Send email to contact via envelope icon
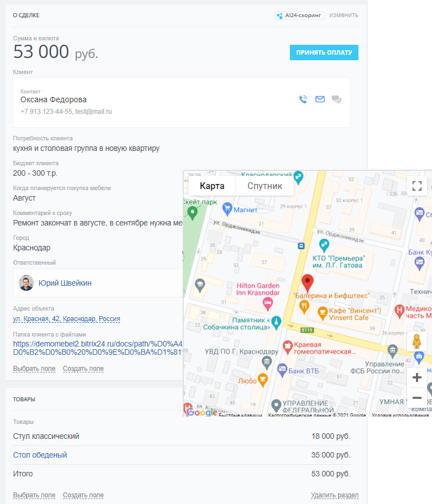Image resolution: width=432 pixels, height=504 pixels. pos(320,99)
